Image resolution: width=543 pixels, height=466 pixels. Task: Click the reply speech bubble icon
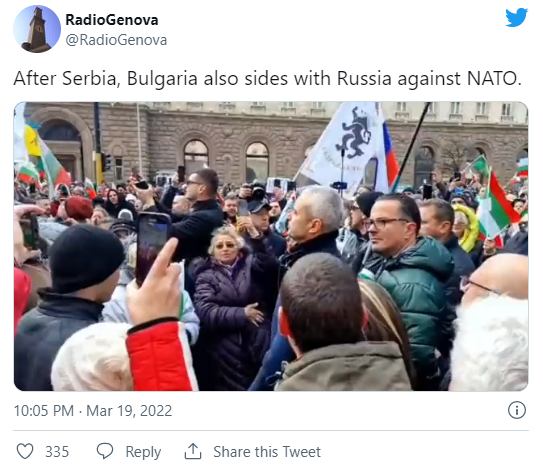tap(105, 451)
